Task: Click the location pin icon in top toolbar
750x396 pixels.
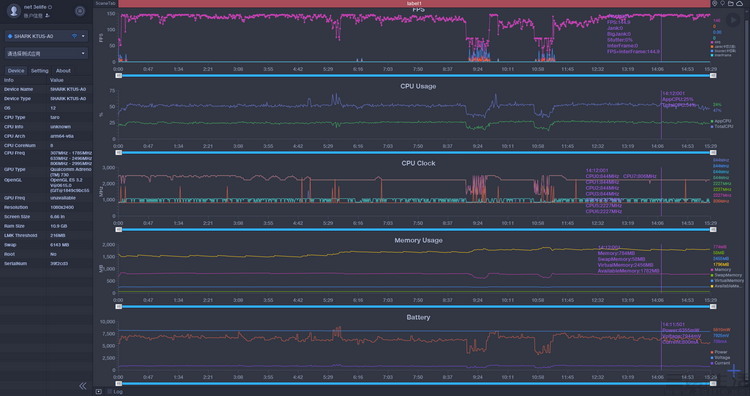Action: point(715,3)
